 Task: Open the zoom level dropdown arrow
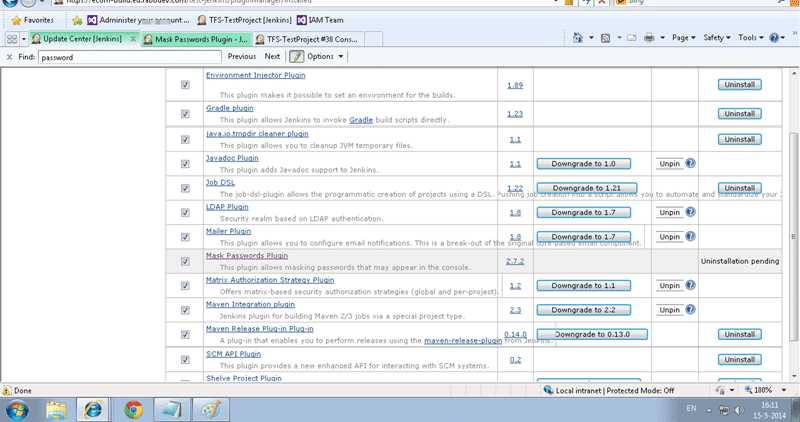coord(784,390)
